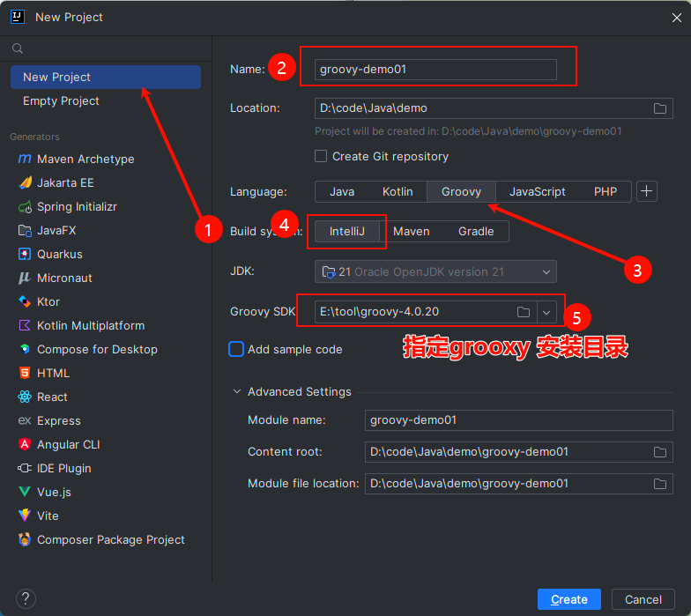
Task: Choose Maven build system
Action: pyautogui.click(x=411, y=231)
